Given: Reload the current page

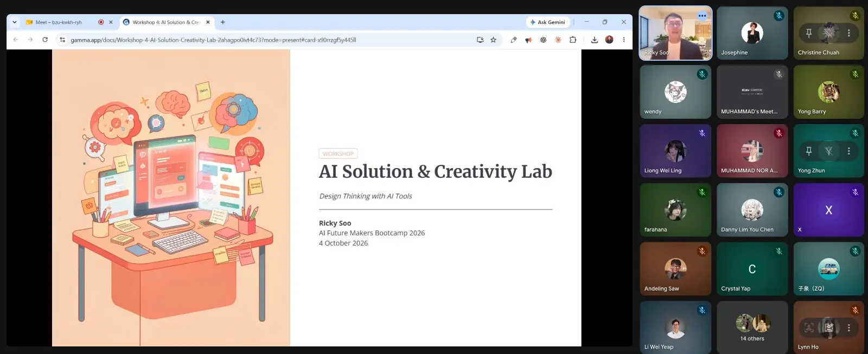Looking at the screenshot, I should [x=45, y=40].
